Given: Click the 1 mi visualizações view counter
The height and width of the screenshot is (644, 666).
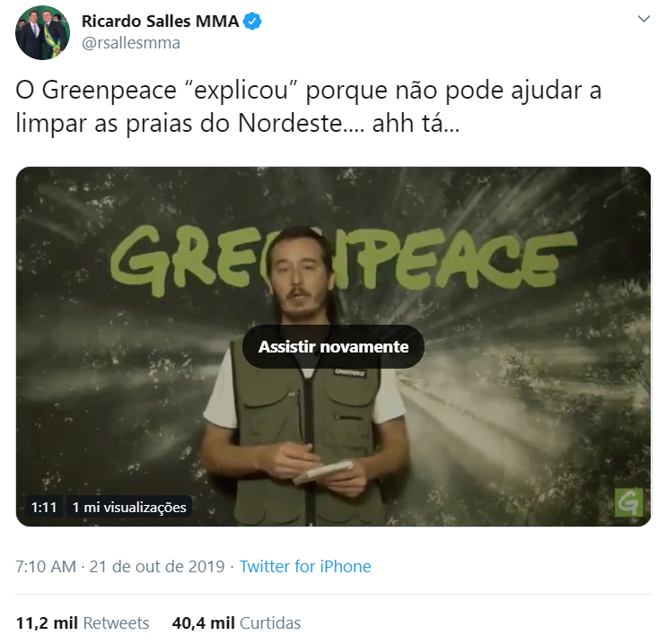Looking at the screenshot, I should pos(129,507).
